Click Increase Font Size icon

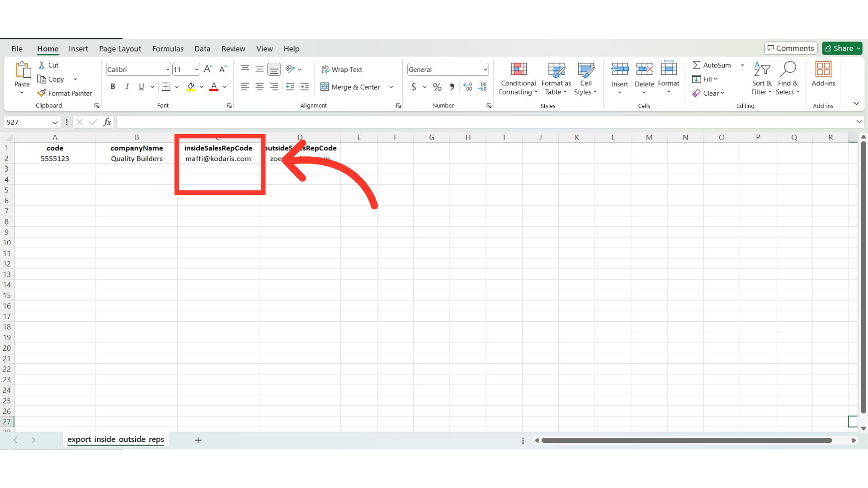208,69
